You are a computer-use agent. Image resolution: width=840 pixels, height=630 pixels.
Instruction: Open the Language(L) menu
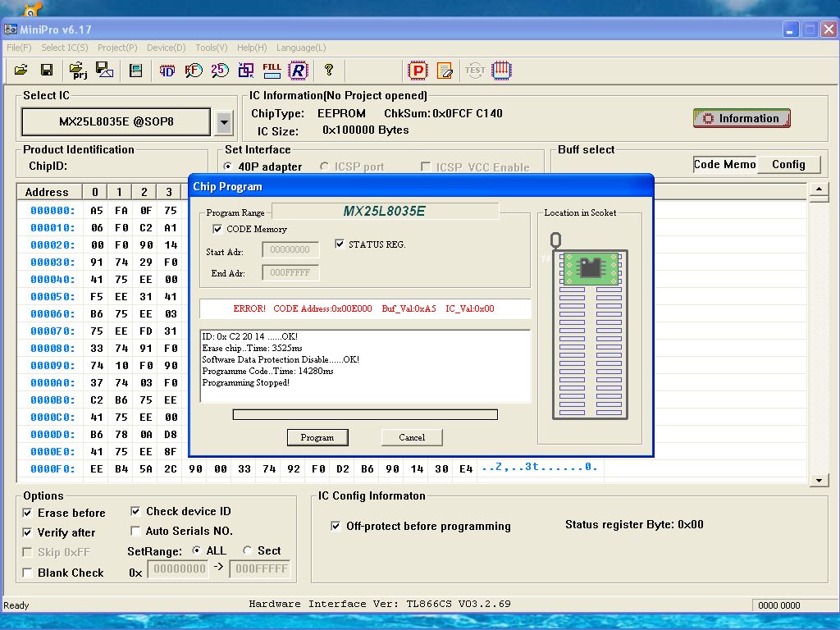click(x=300, y=48)
